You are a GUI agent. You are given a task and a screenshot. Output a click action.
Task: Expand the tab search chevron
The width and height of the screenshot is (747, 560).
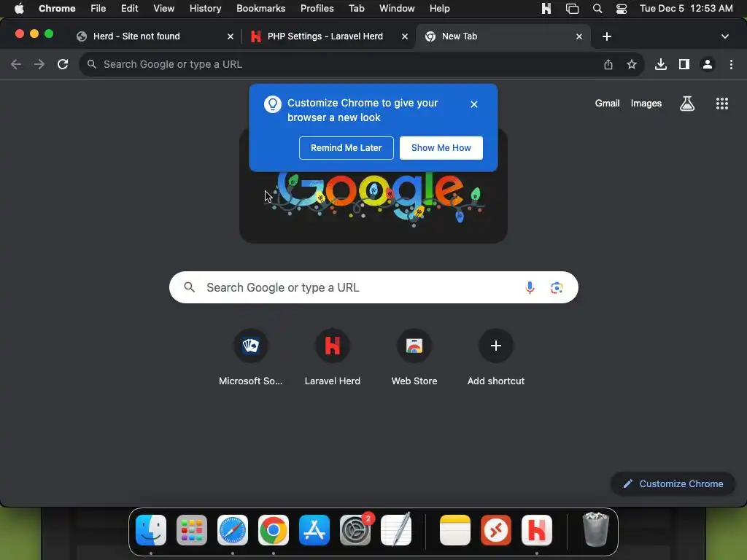point(725,36)
